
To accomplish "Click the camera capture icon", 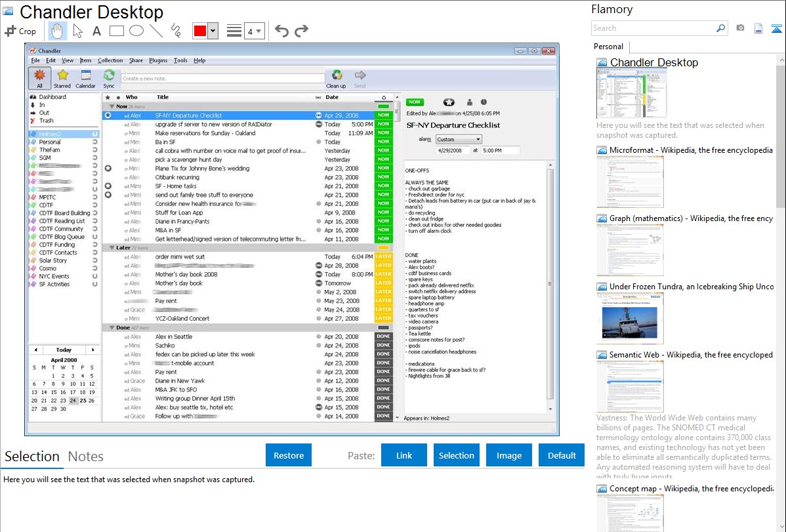I will tap(740, 28).
